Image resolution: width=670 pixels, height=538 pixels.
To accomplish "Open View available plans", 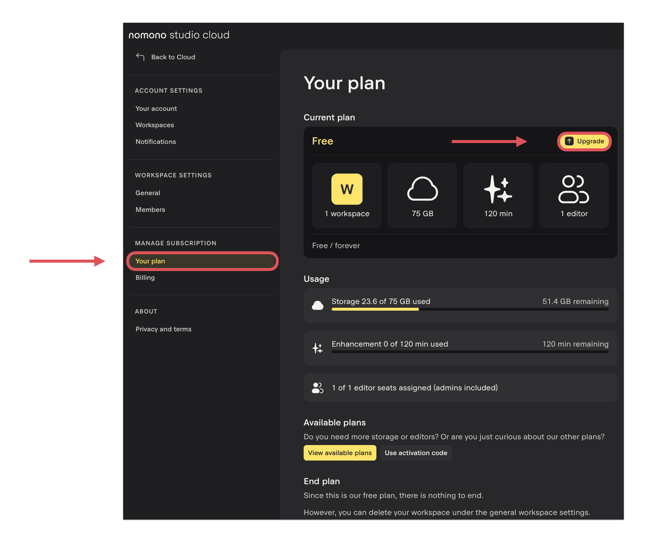I will (340, 453).
